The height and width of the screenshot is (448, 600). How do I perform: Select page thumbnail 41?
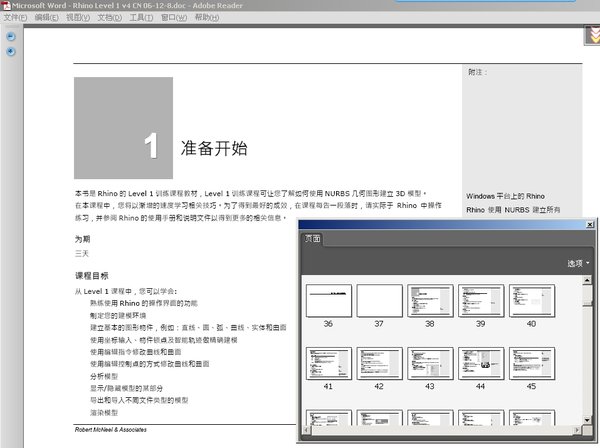(x=329, y=363)
